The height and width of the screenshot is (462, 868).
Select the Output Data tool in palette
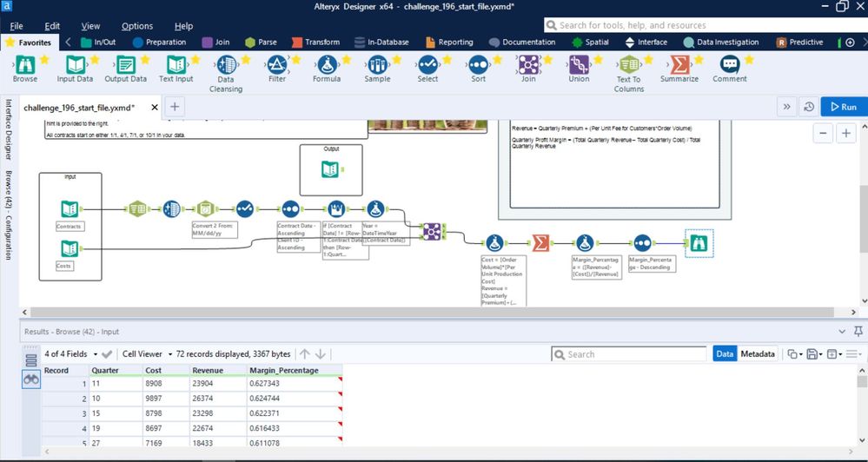(x=126, y=65)
